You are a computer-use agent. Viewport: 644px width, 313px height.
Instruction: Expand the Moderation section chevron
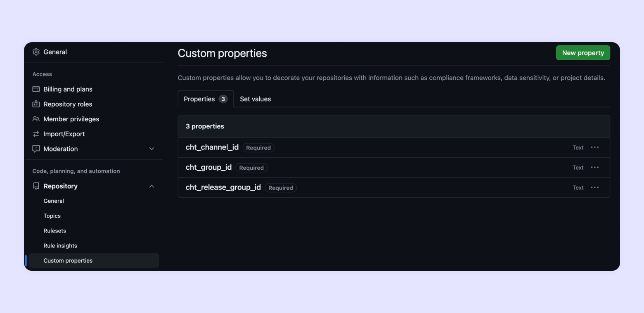[x=152, y=149]
